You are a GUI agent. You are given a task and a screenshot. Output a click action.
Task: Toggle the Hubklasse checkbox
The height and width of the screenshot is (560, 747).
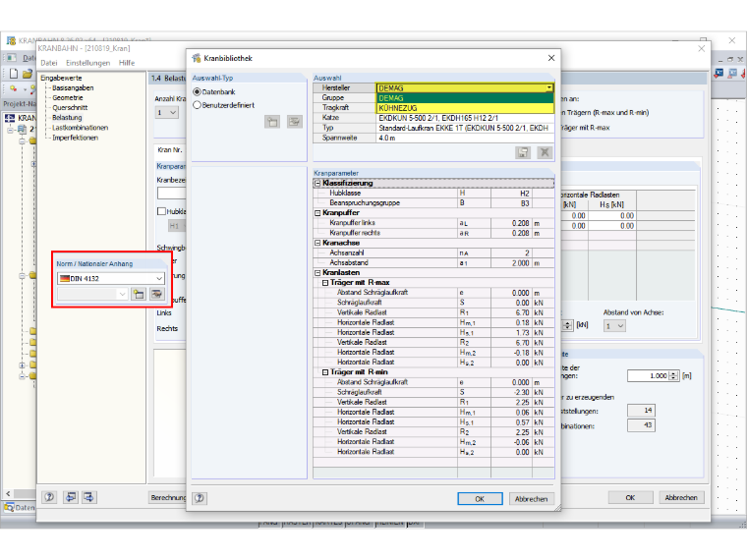click(x=161, y=211)
